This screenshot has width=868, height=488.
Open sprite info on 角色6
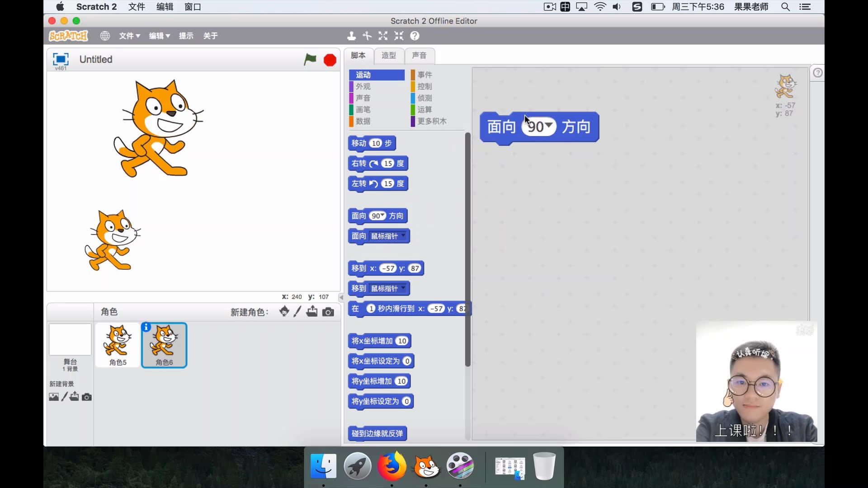pyautogui.click(x=146, y=327)
